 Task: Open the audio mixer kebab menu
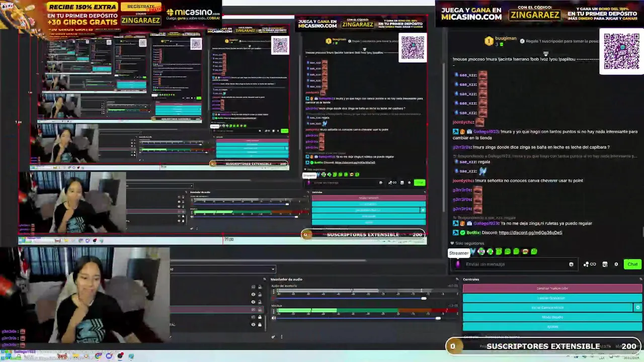coord(281,337)
